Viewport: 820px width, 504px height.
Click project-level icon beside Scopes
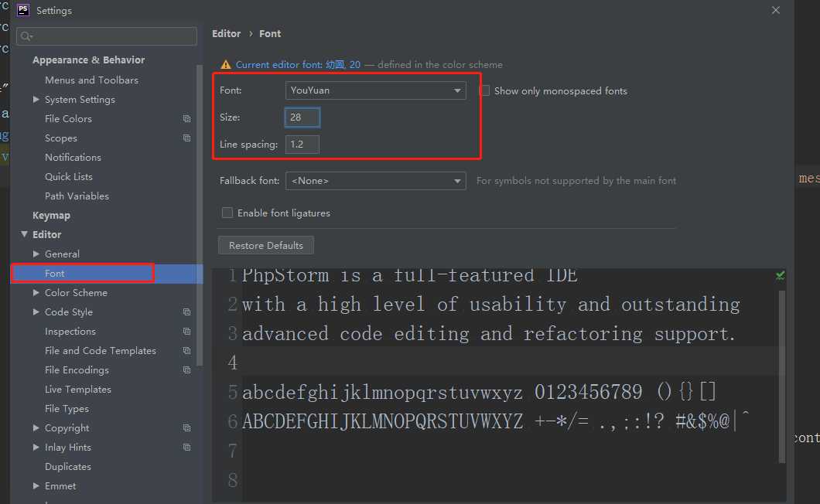coord(186,138)
